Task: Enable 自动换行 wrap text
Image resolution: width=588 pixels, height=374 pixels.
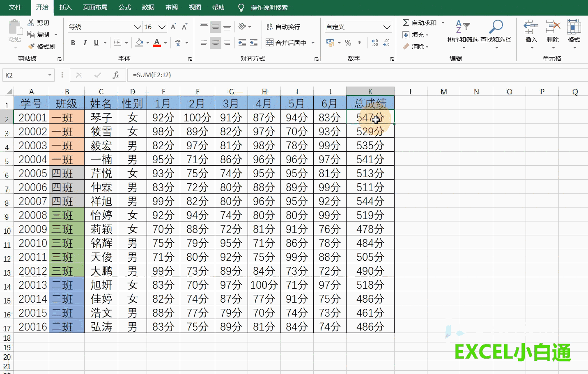Action: (283, 27)
